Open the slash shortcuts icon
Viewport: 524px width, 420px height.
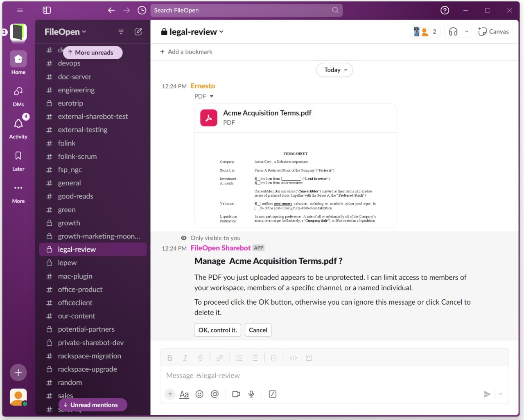pos(273,394)
